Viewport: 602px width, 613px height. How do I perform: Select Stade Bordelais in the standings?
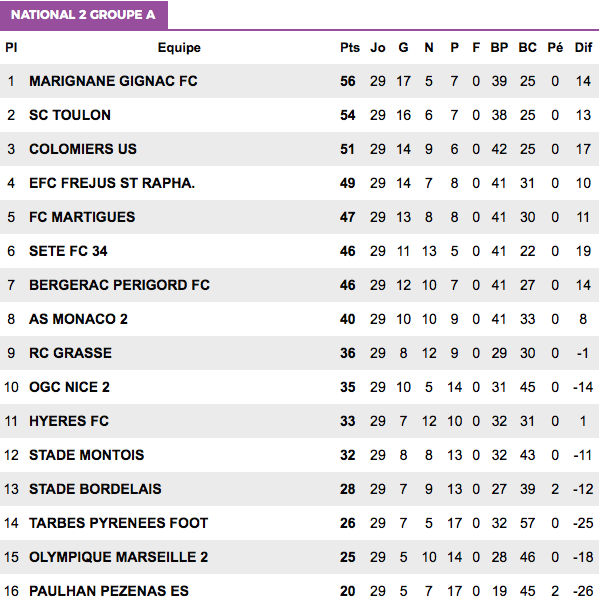[x=95, y=489]
